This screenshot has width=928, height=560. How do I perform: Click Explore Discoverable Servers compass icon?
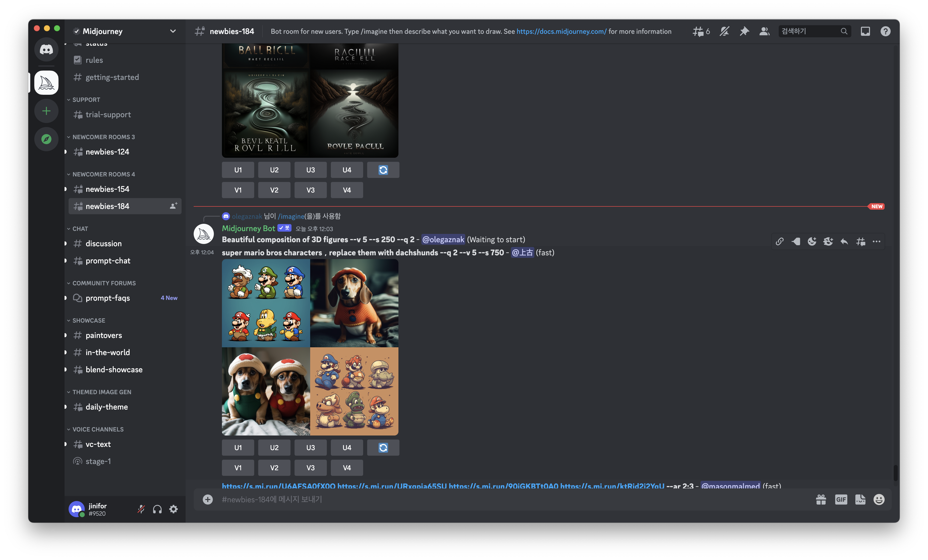(x=46, y=139)
